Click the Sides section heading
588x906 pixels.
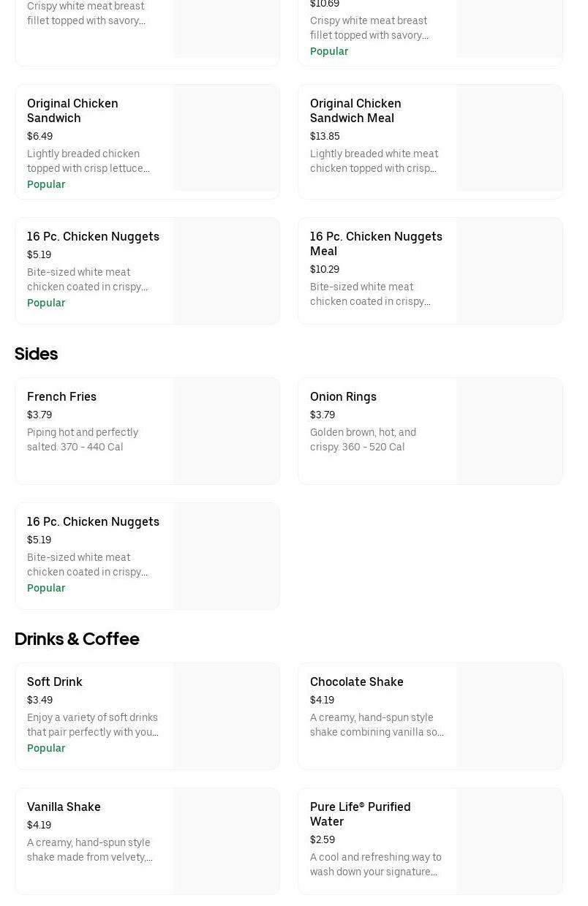36,354
